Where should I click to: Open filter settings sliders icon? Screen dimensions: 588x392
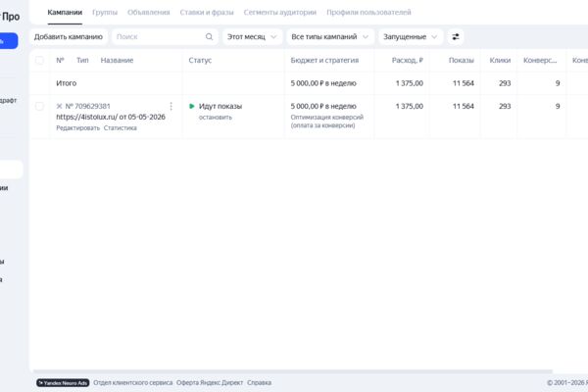pyautogui.click(x=456, y=37)
